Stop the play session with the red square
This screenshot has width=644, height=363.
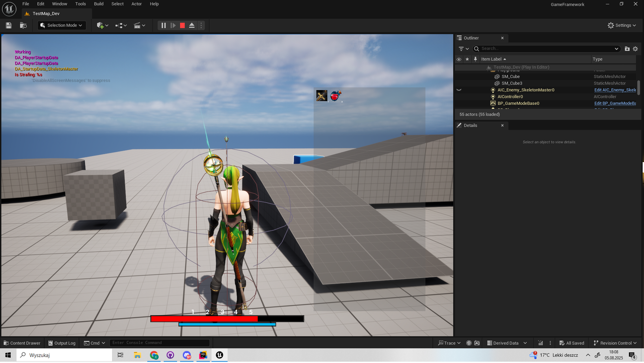tap(183, 25)
